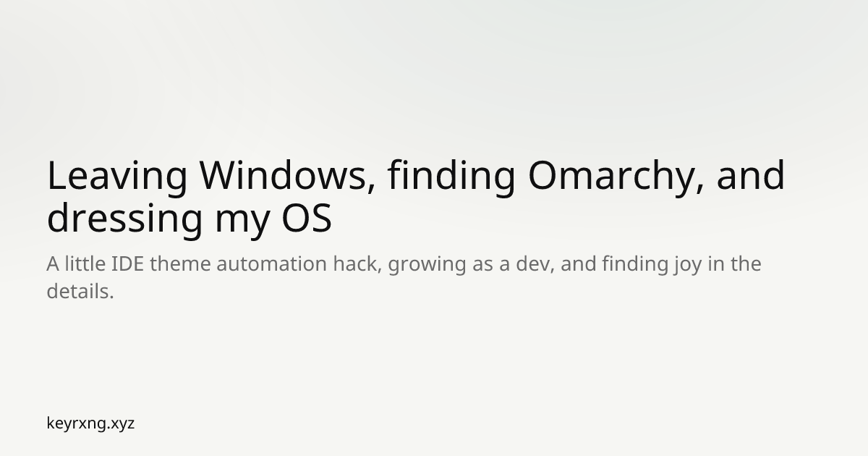Click "and" at the end of the headline's first line
This screenshot has width=868, height=456.
pos(750,176)
